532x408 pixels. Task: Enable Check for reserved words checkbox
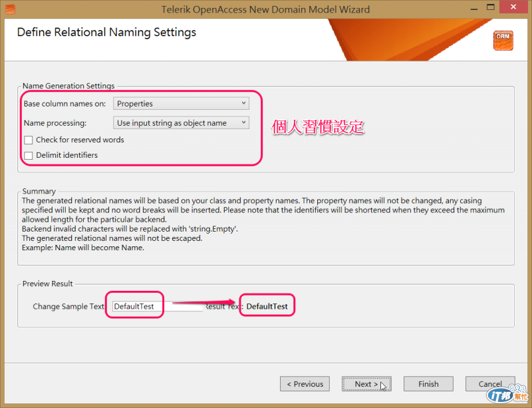coord(29,140)
